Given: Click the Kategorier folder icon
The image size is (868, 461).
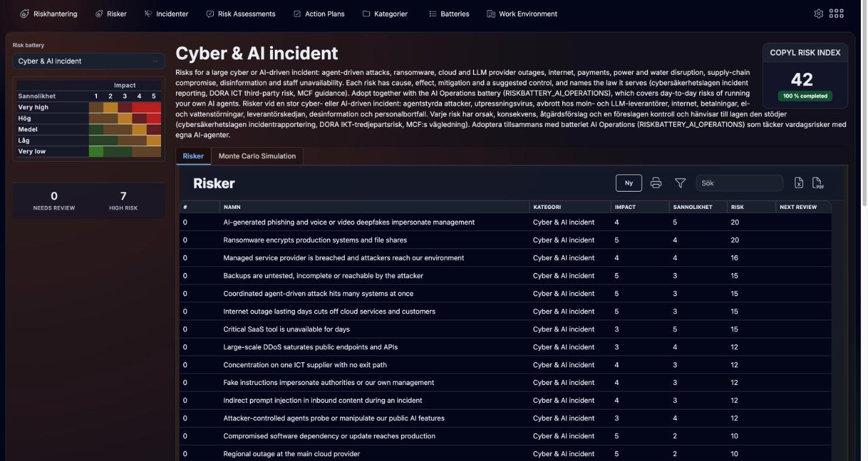Looking at the screenshot, I should pos(366,14).
